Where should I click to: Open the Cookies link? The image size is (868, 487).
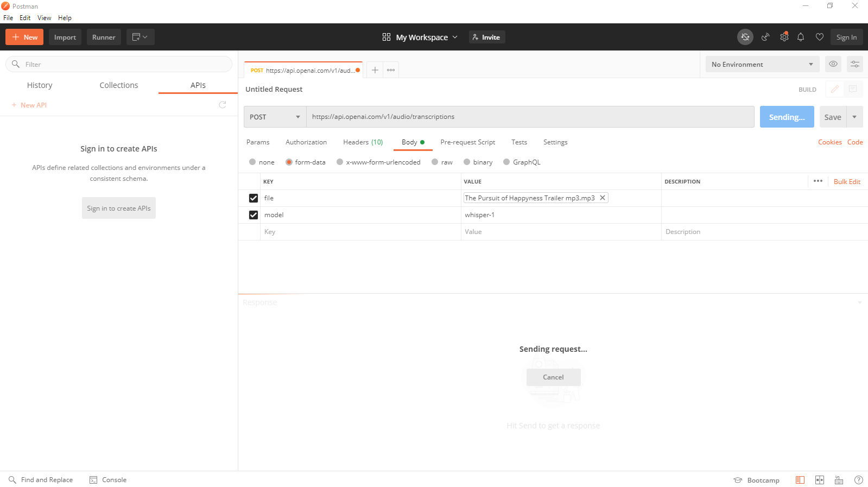click(x=830, y=142)
